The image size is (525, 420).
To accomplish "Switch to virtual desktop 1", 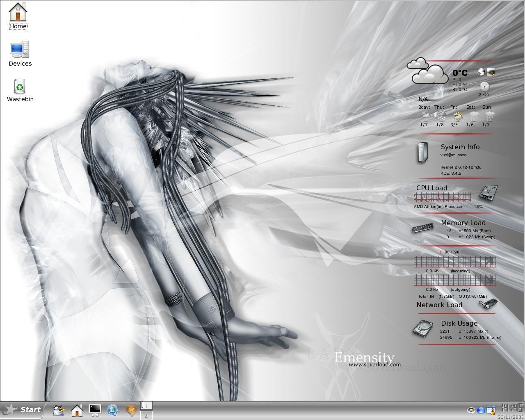I will click(146, 406).
